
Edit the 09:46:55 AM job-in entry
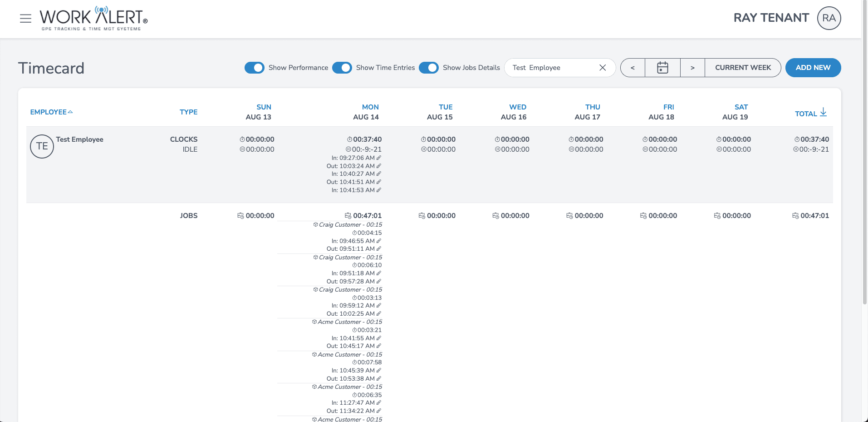(379, 241)
